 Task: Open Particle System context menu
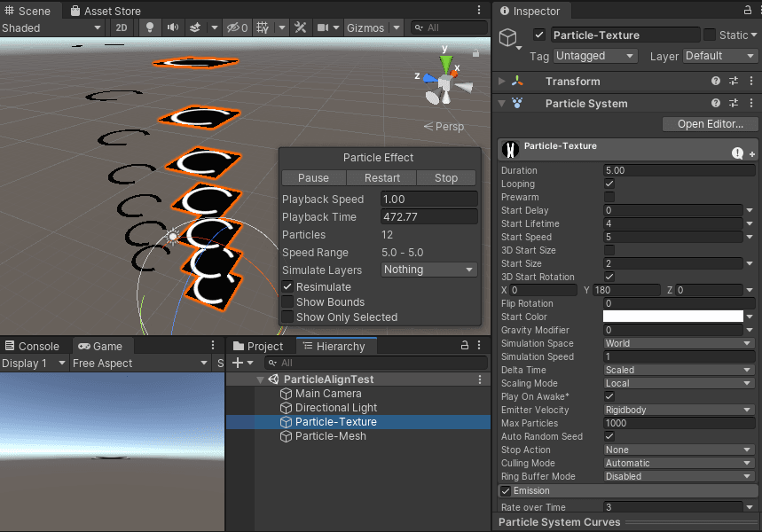click(751, 103)
